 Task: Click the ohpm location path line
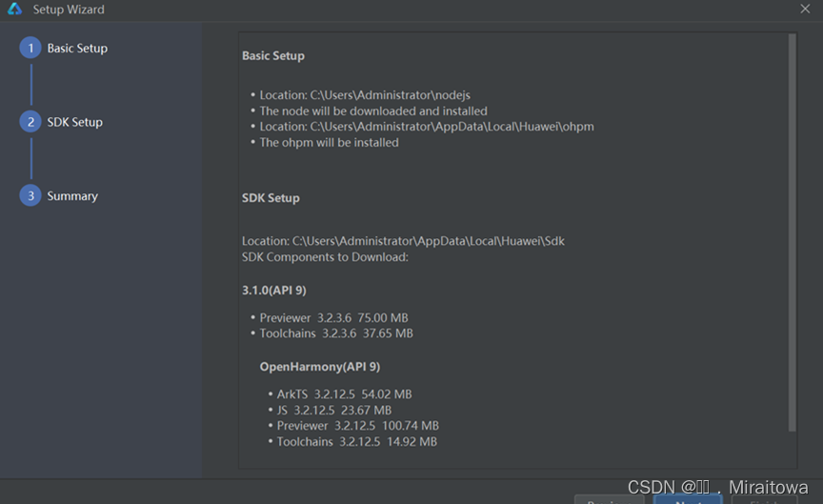[427, 127]
